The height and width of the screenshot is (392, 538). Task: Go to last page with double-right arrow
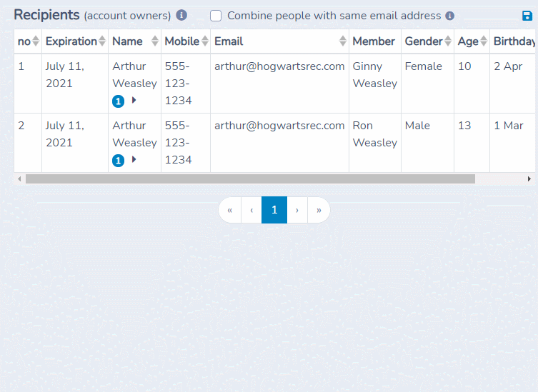319,210
